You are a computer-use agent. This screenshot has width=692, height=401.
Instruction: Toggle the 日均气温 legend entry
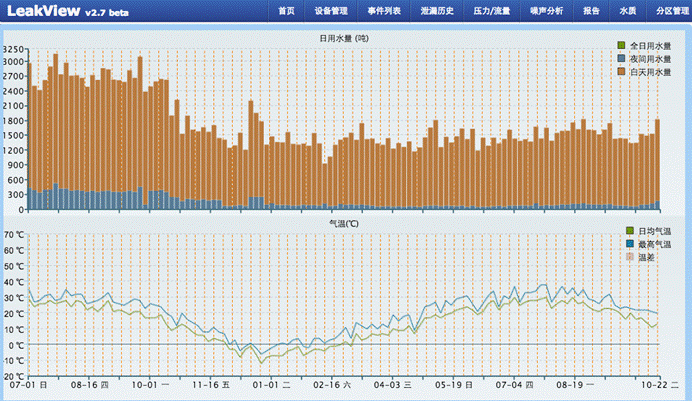(x=628, y=231)
